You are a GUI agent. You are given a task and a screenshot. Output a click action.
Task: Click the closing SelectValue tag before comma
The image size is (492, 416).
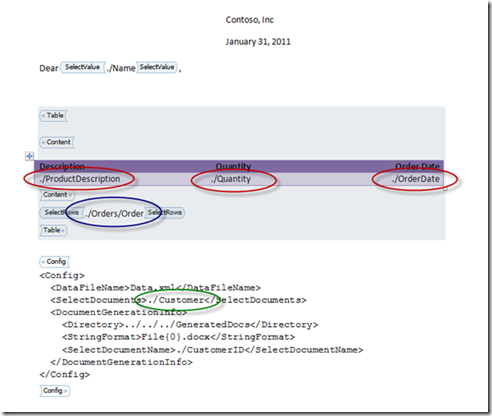click(x=157, y=67)
